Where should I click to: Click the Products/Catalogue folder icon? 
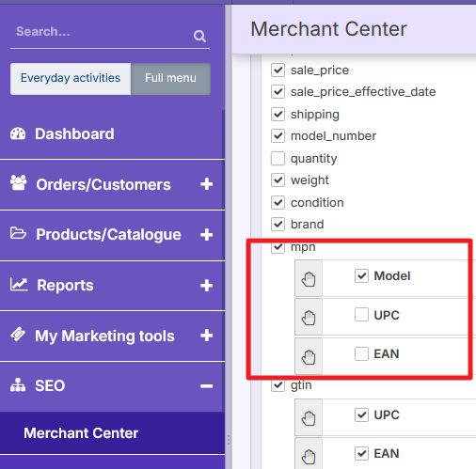(x=18, y=233)
